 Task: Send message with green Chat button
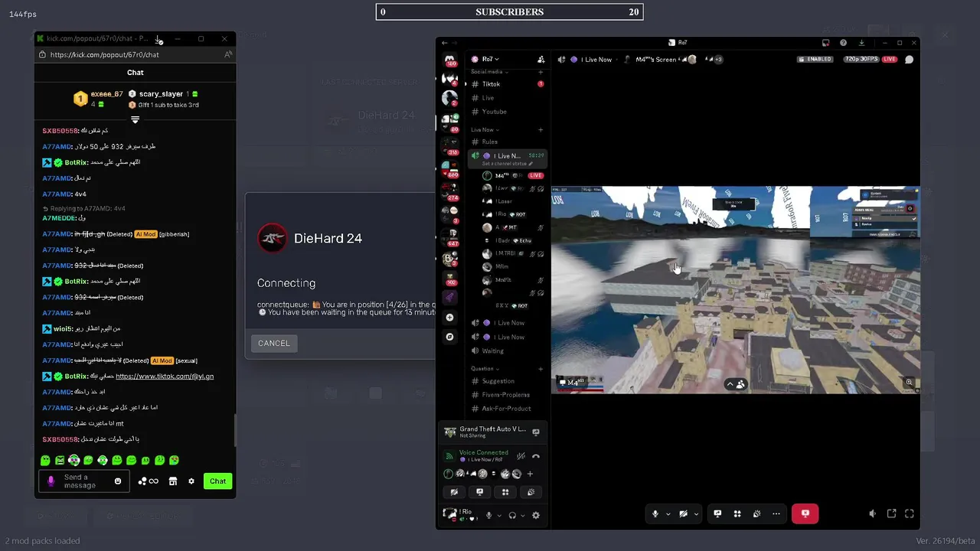[x=217, y=481]
